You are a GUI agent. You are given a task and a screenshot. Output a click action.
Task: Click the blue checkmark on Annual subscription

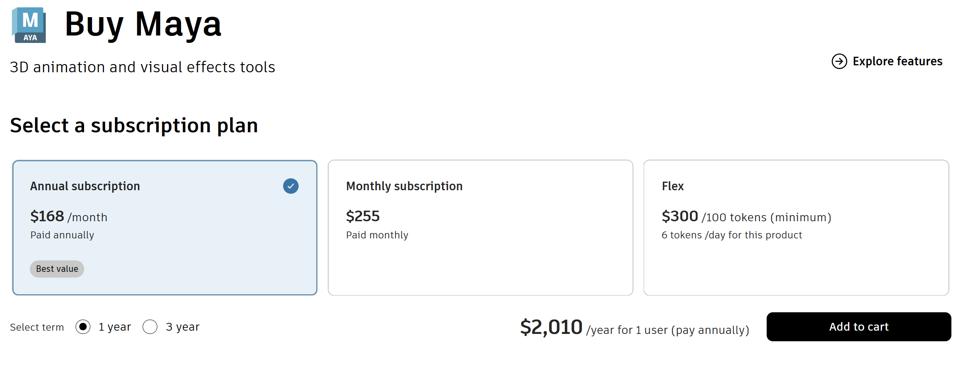pos(291,186)
